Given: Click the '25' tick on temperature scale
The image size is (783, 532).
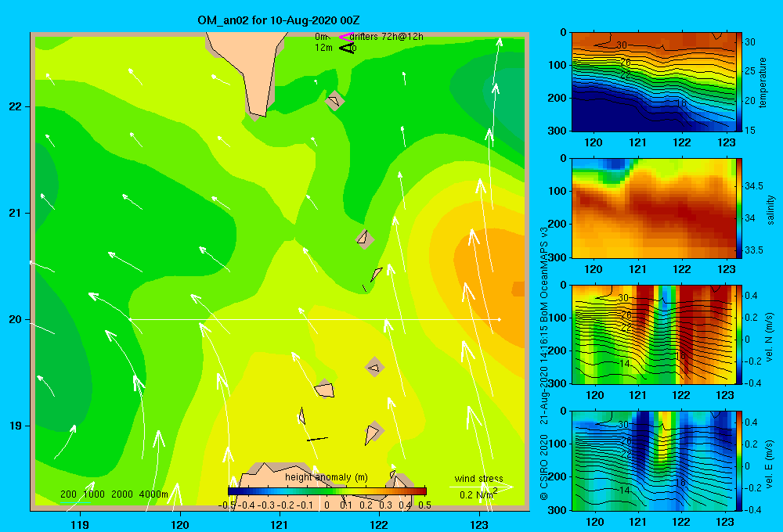Looking at the screenshot, I should click(x=750, y=71).
